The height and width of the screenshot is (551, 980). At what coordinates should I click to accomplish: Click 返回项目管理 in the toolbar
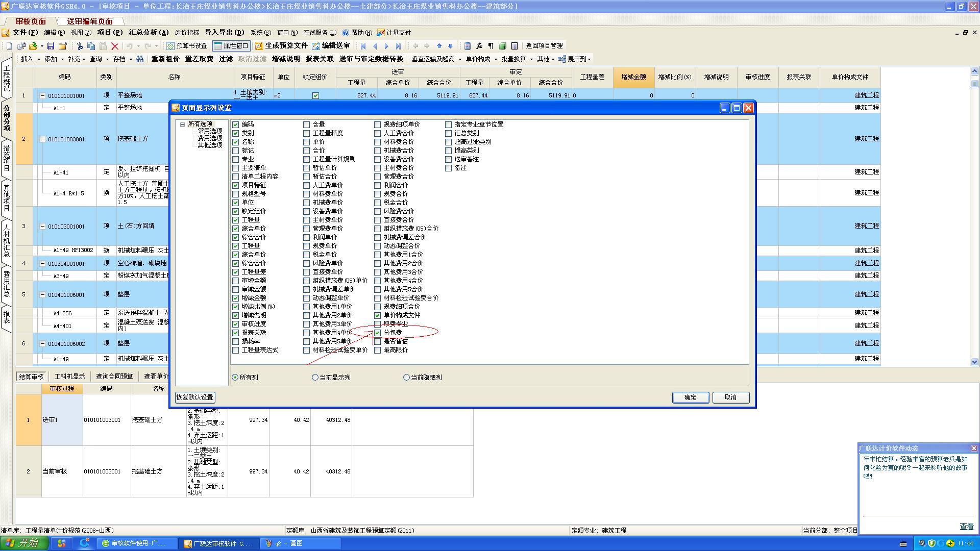545,46
